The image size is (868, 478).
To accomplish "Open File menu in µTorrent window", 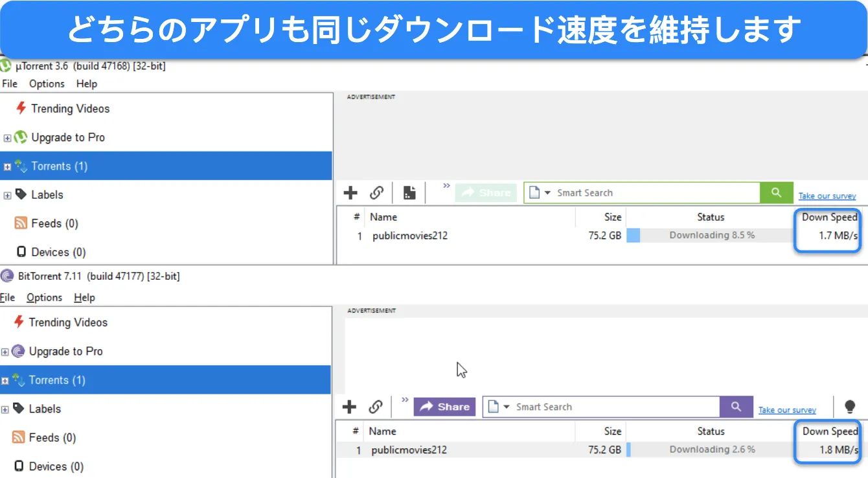I will [x=10, y=84].
